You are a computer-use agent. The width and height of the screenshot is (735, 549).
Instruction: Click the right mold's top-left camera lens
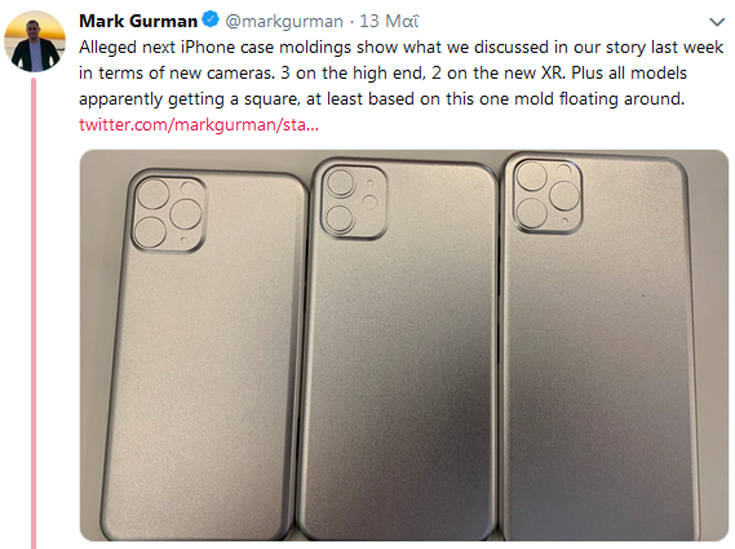(530, 176)
